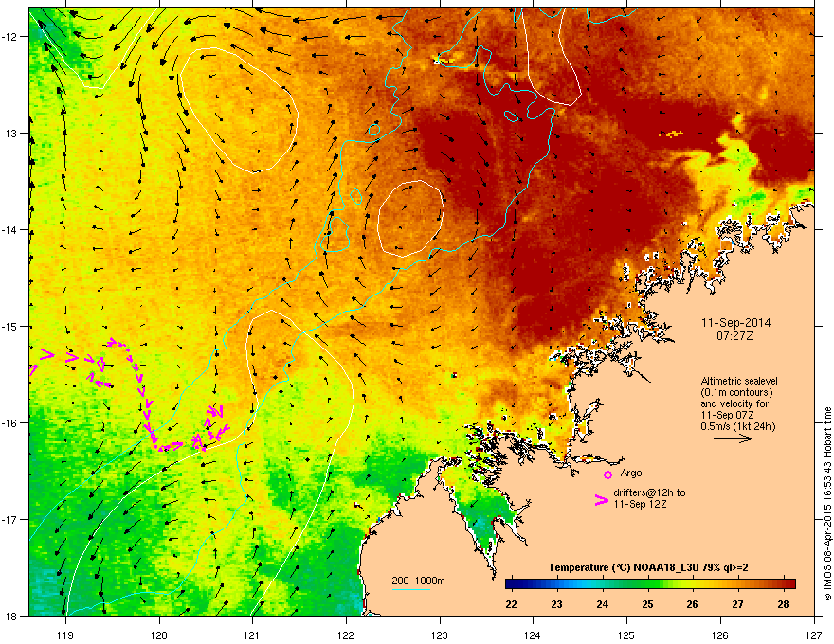Click the time label 07:27Z
Image resolution: width=834 pixels, height=644 pixels.
click(735, 336)
